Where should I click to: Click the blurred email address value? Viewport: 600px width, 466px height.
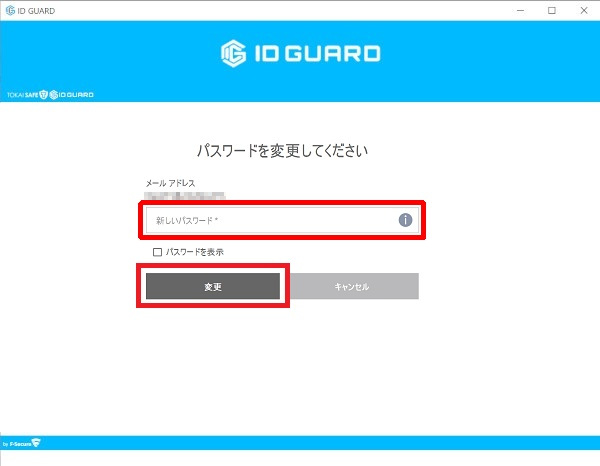185,196
